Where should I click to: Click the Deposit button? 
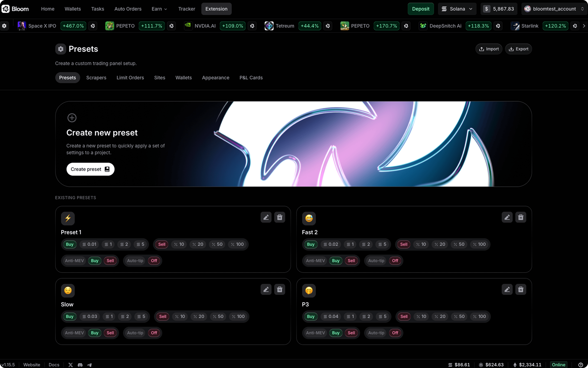[421, 9]
